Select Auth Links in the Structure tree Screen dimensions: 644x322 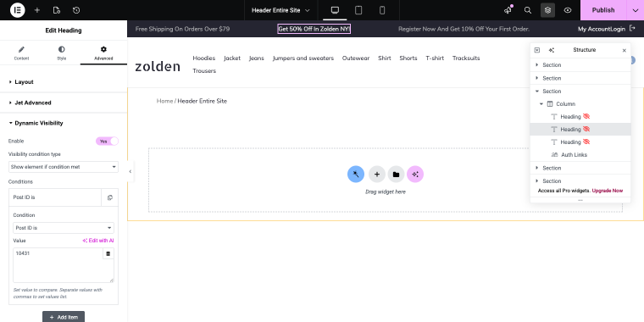(x=574, y=155)
